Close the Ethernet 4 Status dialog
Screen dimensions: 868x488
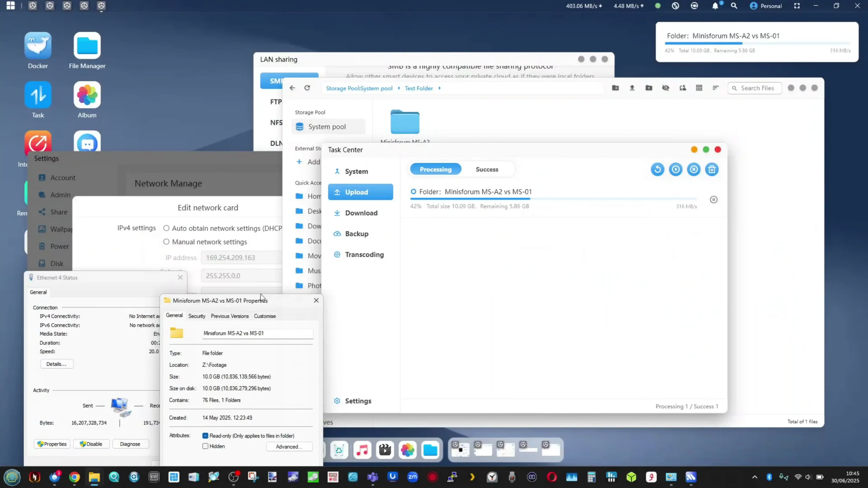180,278
